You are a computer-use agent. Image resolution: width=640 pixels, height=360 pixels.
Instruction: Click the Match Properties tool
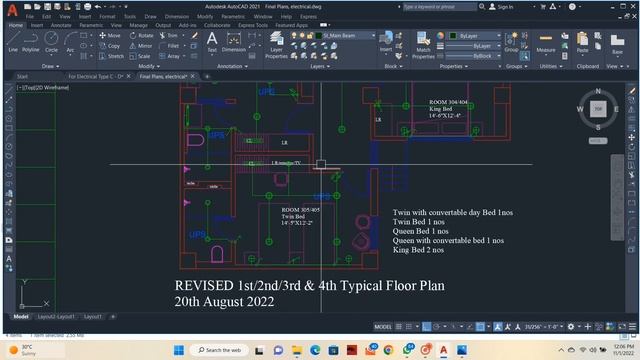pyautogui.click(x=423, y=45)
